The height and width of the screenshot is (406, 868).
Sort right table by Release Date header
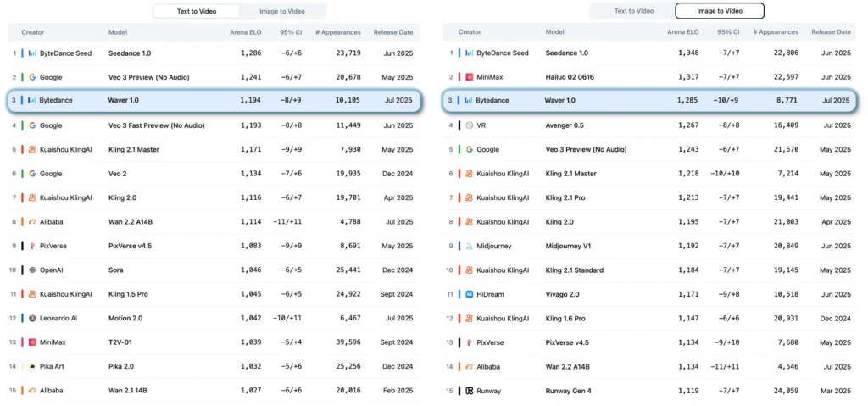831,32
